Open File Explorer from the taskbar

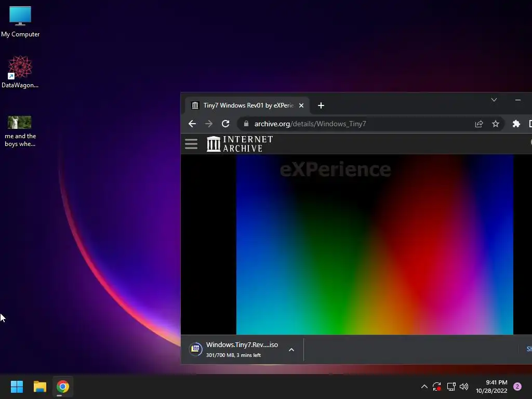click(x=39, y=387)
